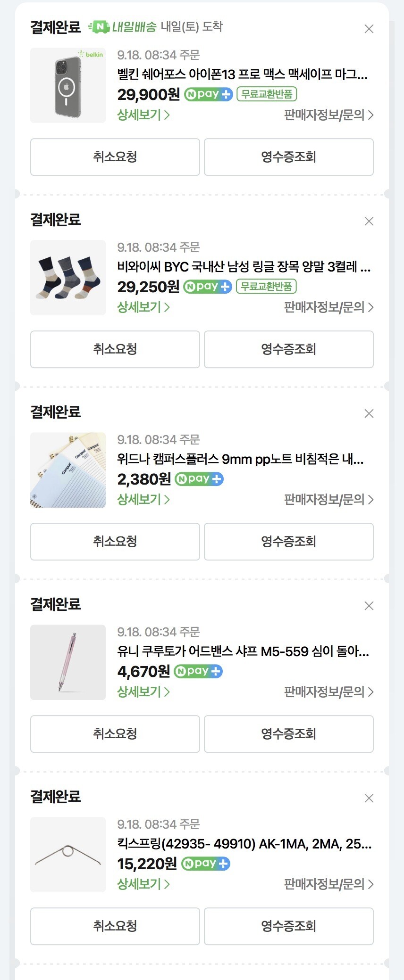Click Npay+ badge next to 15,220원
Image resolution: width=404 pixels, height=980 pixels.
click(205, 863)
